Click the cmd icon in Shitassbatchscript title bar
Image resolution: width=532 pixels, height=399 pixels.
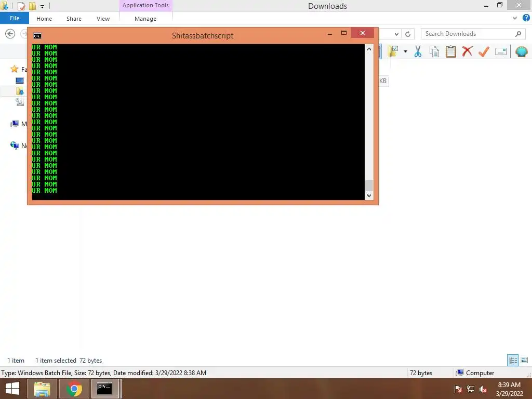click(37, 36)
